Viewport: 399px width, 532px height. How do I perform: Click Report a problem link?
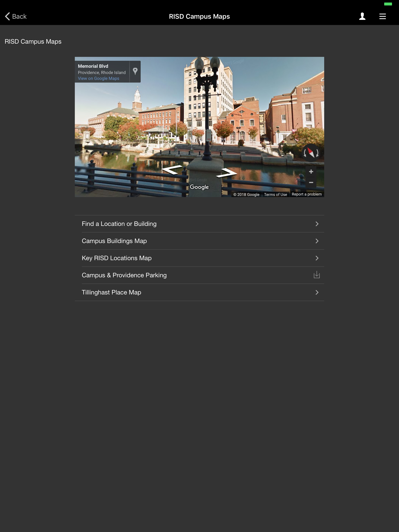pyautogui.click(x=307, y=194)
